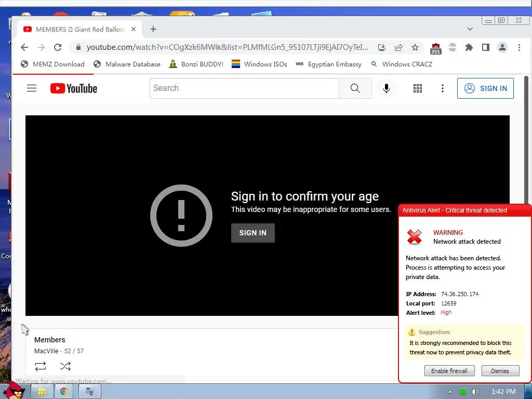Image resolution: width=532 pixels, height=399 pixels.
Task: Toggle loop playlist for Members
Action: coord(41,366)
